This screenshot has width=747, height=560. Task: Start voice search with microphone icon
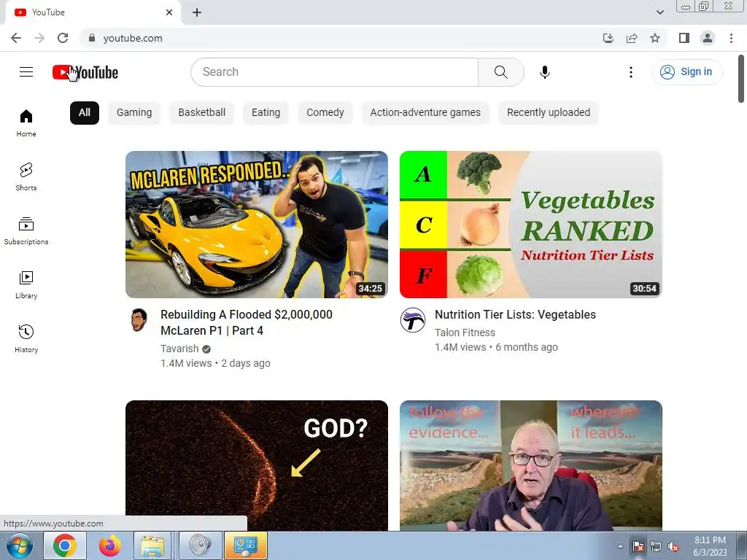point(544,72)
